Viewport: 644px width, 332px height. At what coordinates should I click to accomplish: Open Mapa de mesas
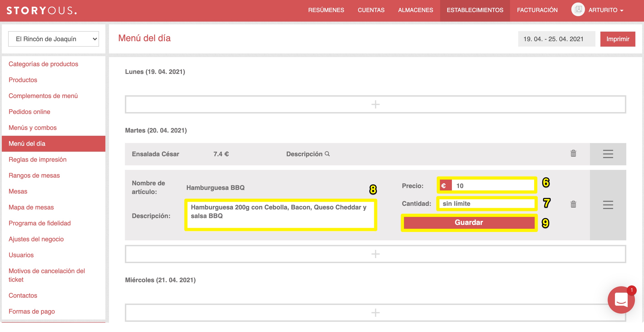(31, 207)
